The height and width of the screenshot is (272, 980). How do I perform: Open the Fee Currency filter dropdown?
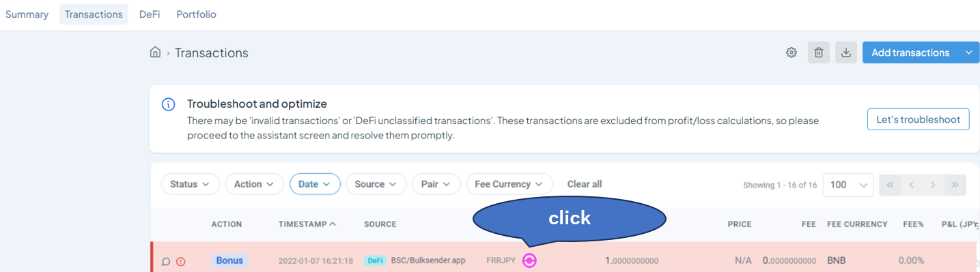click(509, 184)
